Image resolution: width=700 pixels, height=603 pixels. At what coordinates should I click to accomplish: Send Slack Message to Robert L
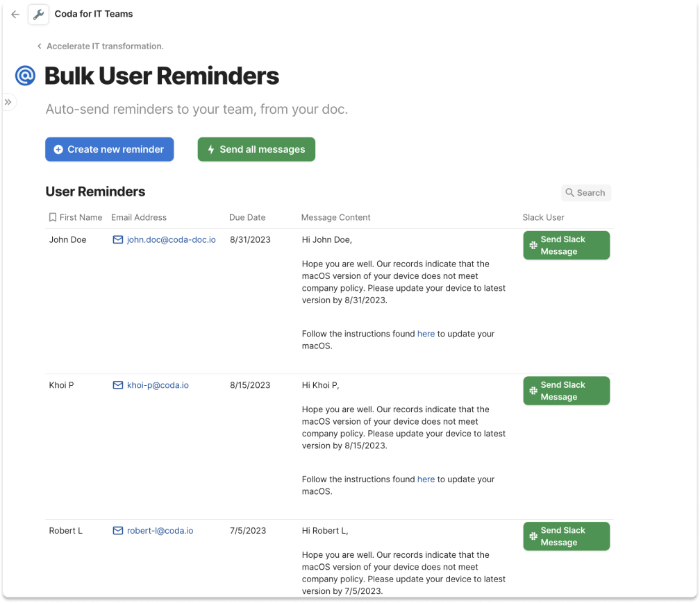(x=566, y=536)
